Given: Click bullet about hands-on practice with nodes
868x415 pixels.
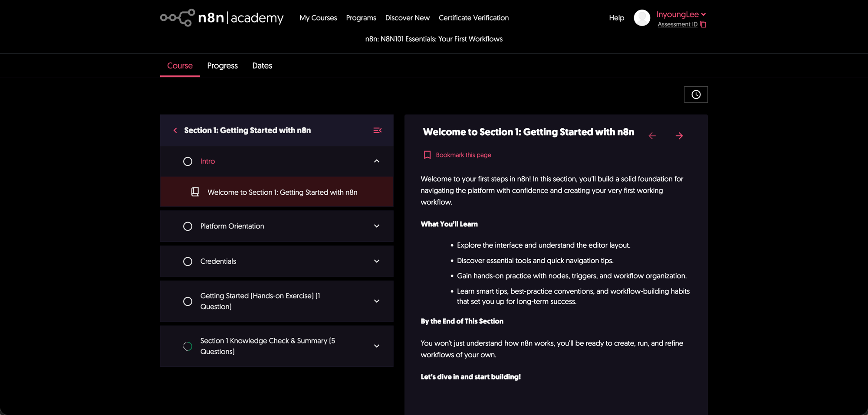Looking at the screenshot, I should (572, 276).
